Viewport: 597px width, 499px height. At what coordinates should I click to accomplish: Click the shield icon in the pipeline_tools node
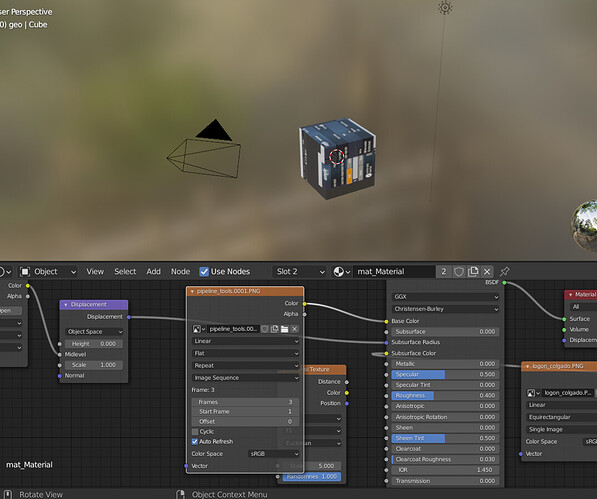265,329
